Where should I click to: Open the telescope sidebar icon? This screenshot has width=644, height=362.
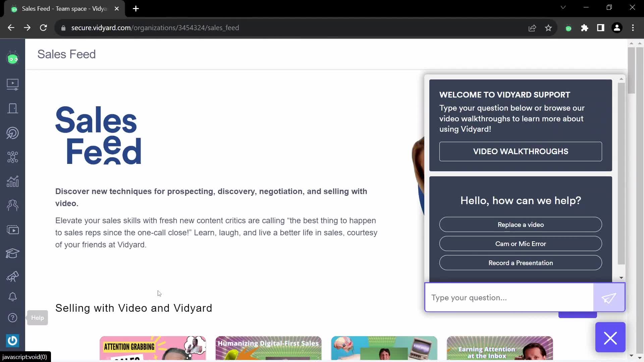pyautogui.click(x=13, y=277)
